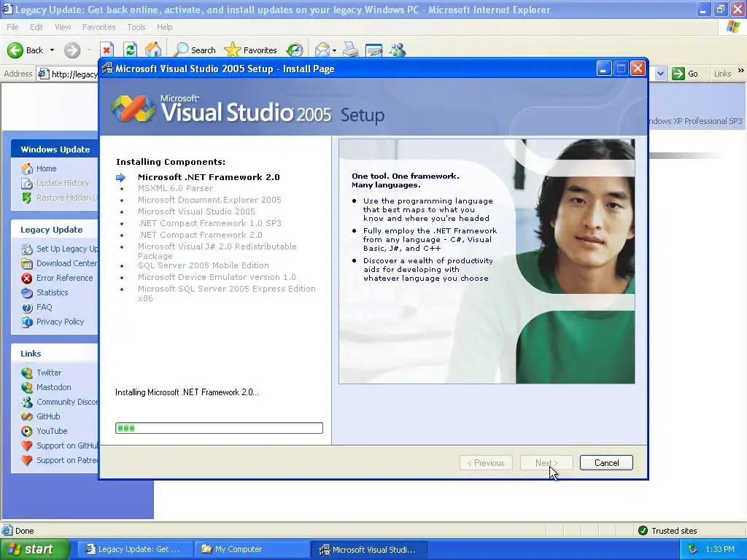Open the View menu in Internet Explorer

tap(63, 27)
